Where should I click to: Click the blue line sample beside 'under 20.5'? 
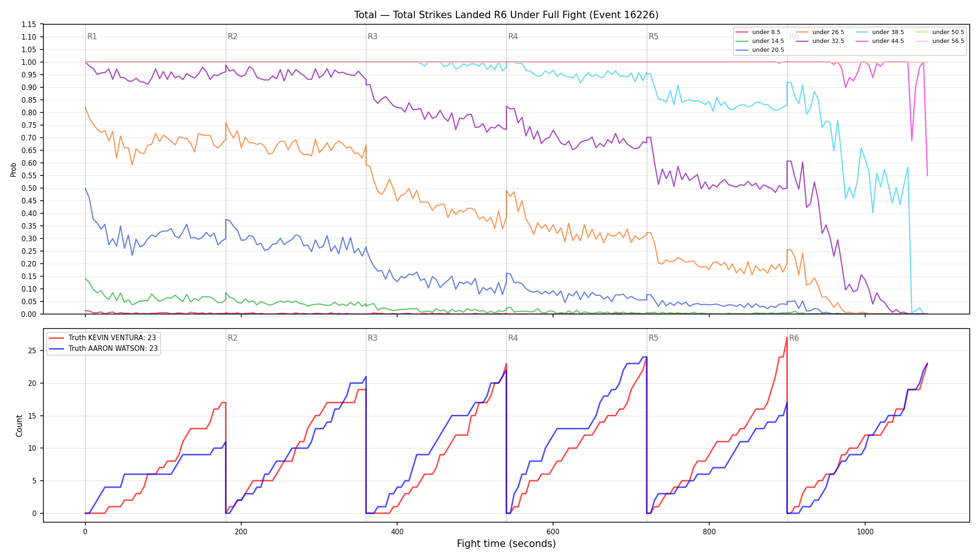tap(742, 50)
